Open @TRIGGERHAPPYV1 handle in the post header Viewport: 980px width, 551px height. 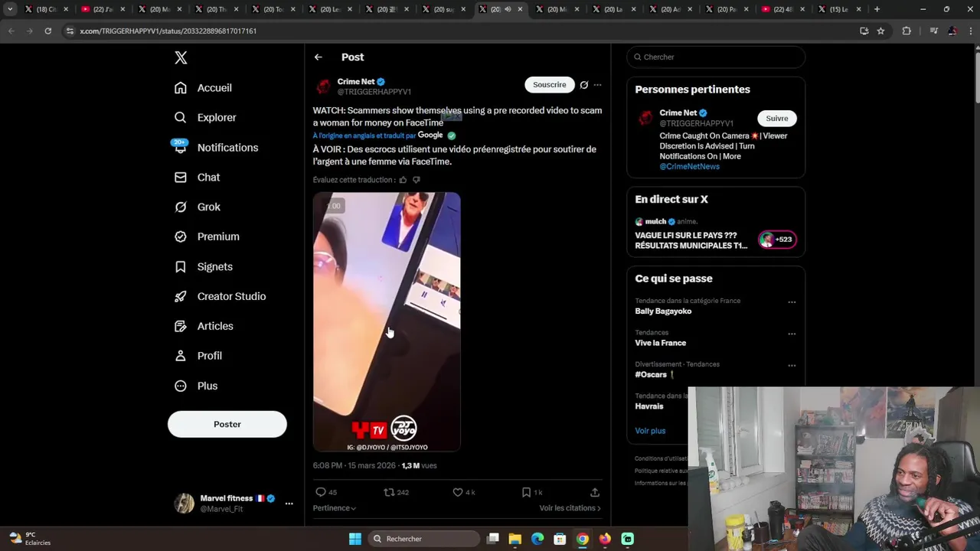pyautogui.click(x=374, y=92)
